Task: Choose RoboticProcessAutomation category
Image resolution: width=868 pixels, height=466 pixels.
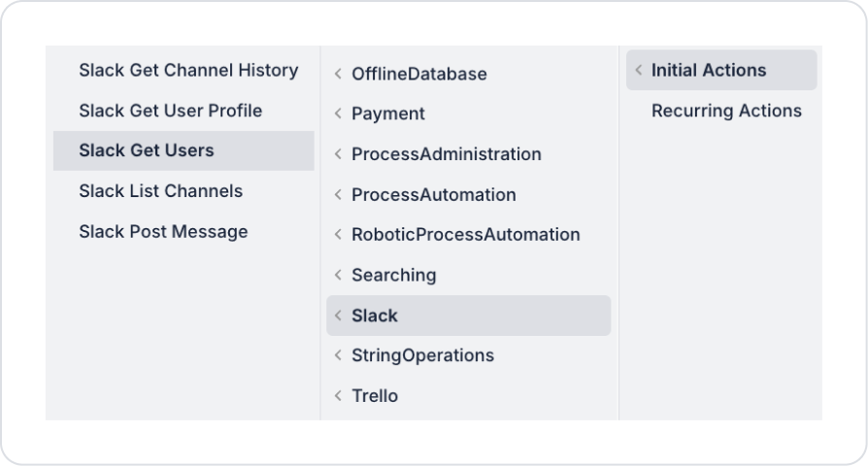Action: (x=466, y=235)
